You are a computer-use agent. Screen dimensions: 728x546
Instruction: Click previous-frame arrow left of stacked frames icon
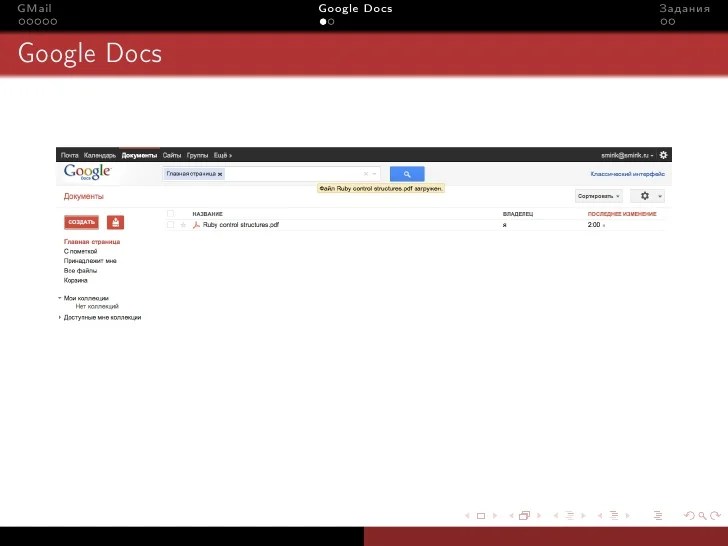coord(511,516)
